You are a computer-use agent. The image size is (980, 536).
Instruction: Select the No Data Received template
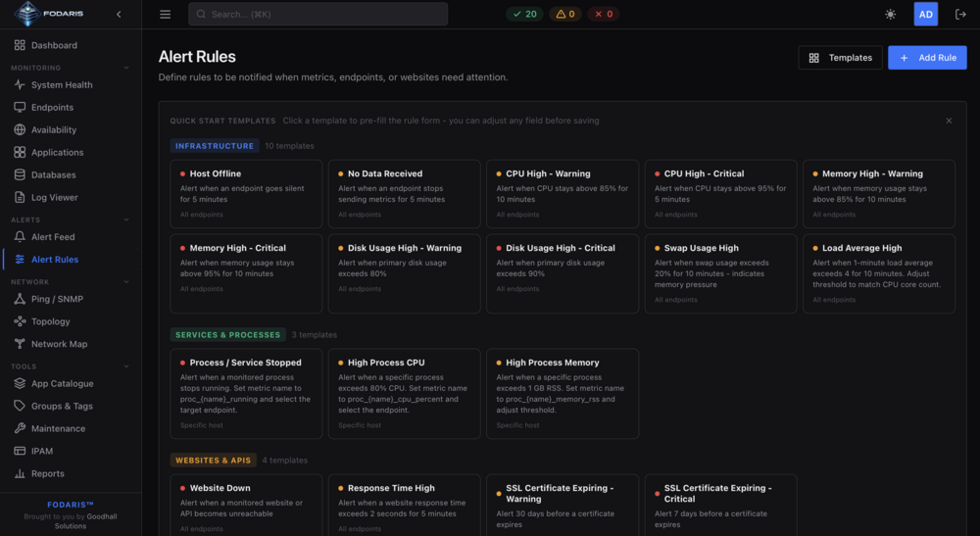(404, 194)
